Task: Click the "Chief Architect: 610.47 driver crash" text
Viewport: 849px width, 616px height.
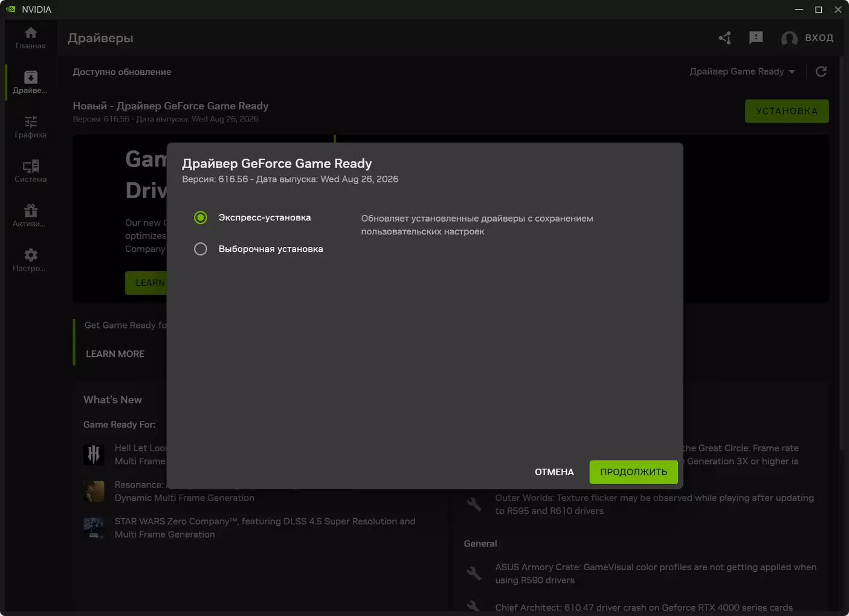Action: (644, 608)
